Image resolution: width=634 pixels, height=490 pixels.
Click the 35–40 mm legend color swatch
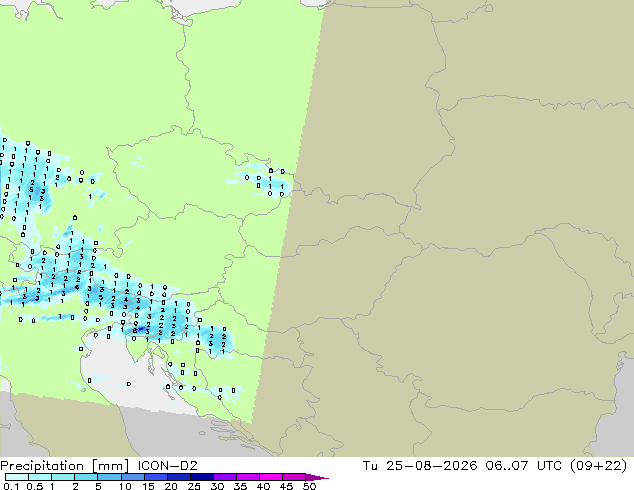pyautogui.click(x=247, y=477)
